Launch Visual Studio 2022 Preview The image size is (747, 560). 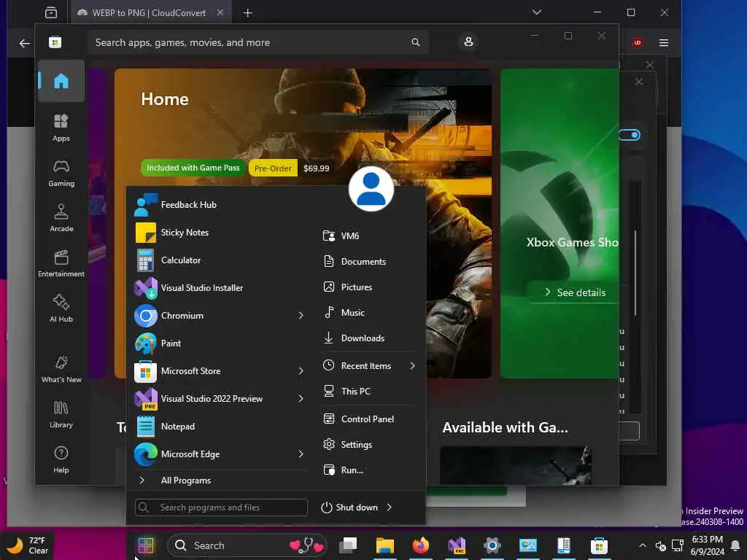coord(214,399)
